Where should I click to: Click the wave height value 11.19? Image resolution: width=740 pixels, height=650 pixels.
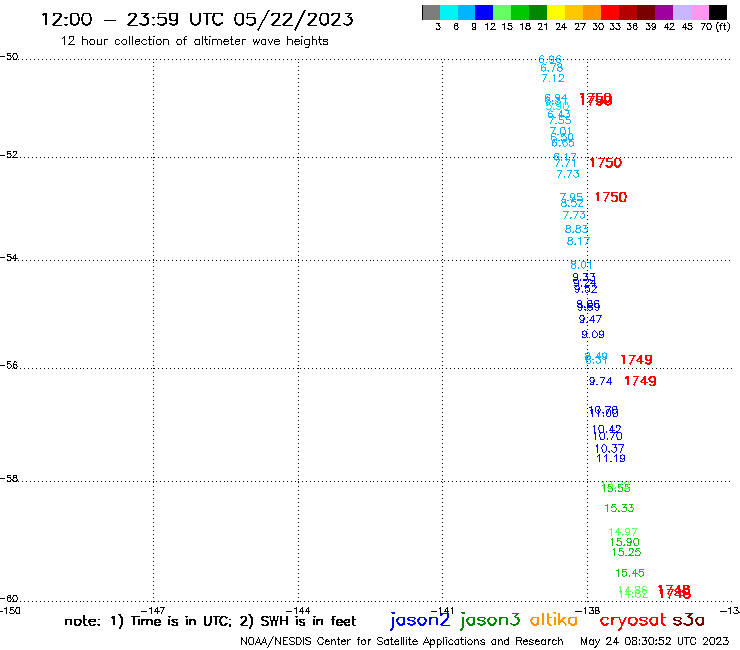611,458
